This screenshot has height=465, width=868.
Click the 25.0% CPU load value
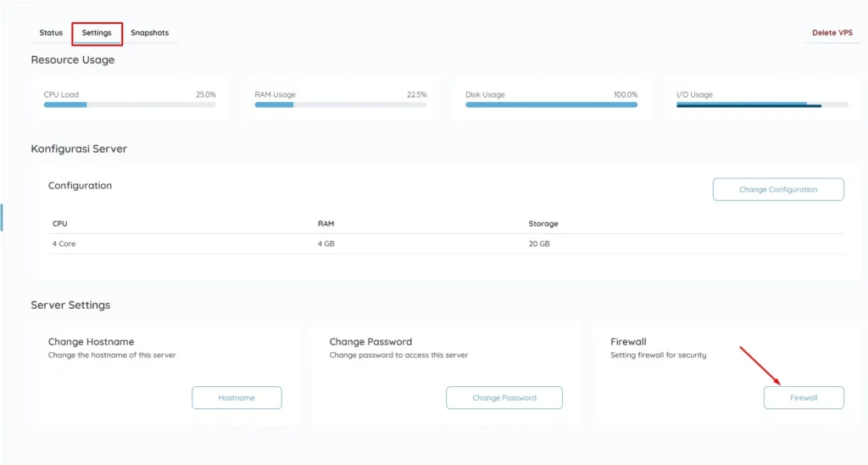point(205,95)
